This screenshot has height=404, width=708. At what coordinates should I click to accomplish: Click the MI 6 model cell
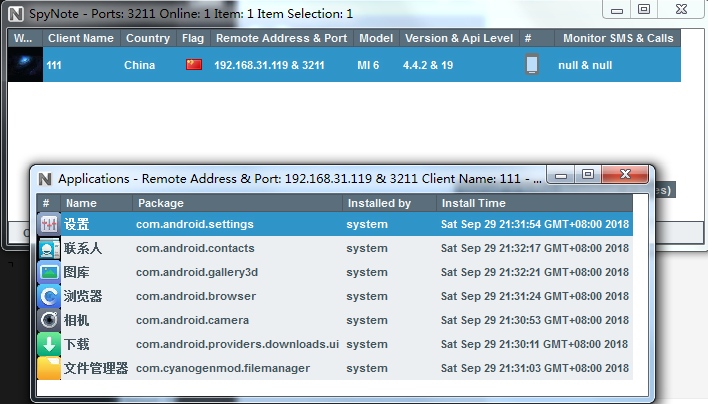(x=368, y=65)
